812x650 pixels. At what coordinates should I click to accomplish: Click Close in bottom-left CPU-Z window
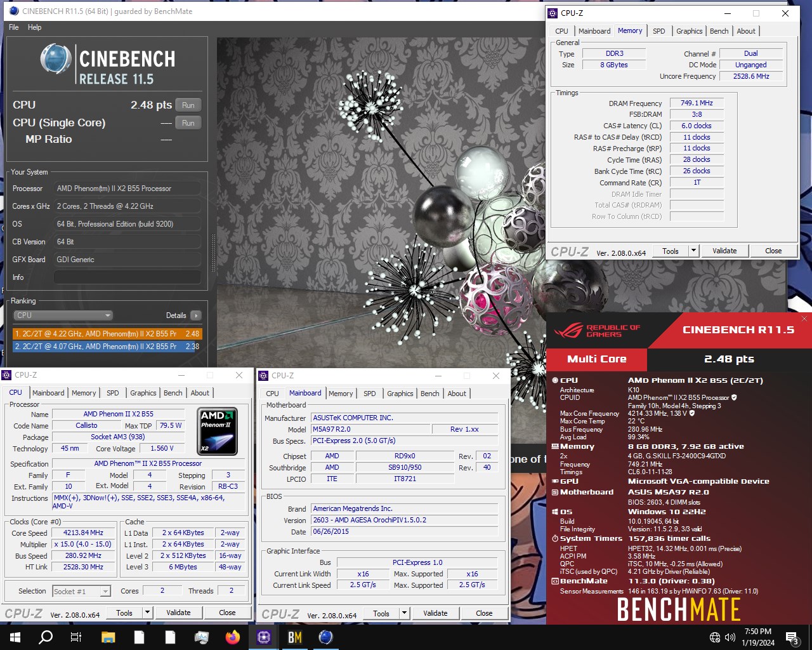(x=227, y=613)
